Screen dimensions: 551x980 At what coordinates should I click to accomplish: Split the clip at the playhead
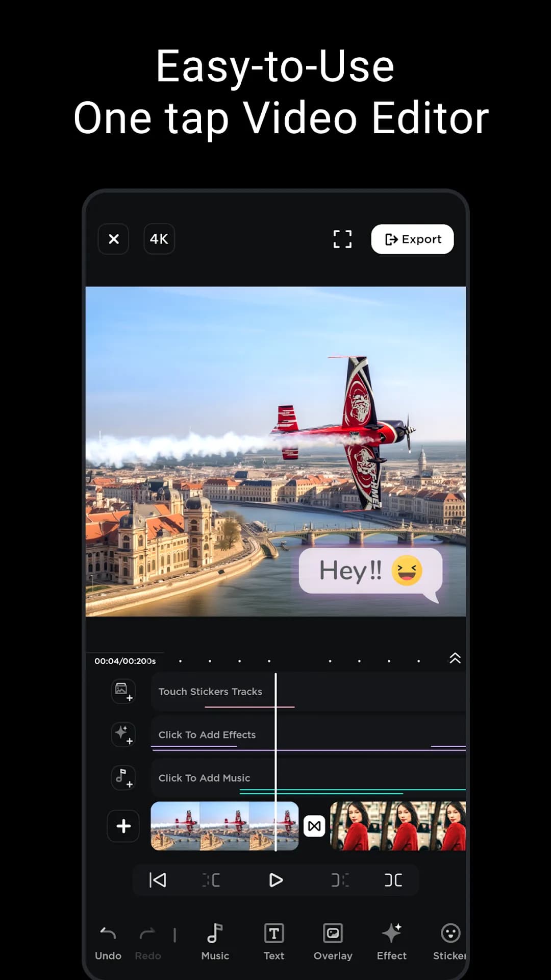(393, 880)
